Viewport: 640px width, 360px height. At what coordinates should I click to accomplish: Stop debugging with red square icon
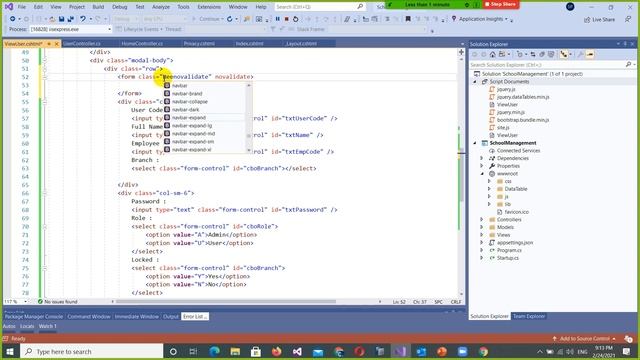[287, 19]
